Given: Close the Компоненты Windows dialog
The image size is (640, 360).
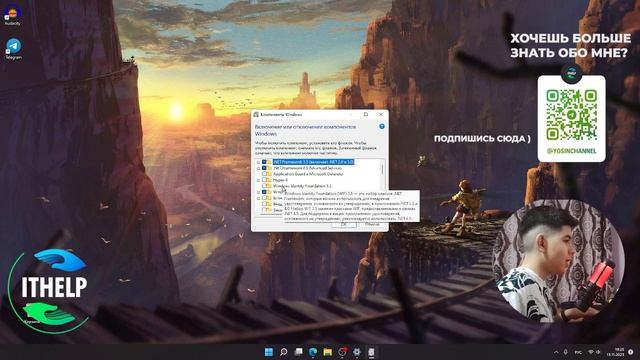Looking at the screenshot, I should (381, 114).
